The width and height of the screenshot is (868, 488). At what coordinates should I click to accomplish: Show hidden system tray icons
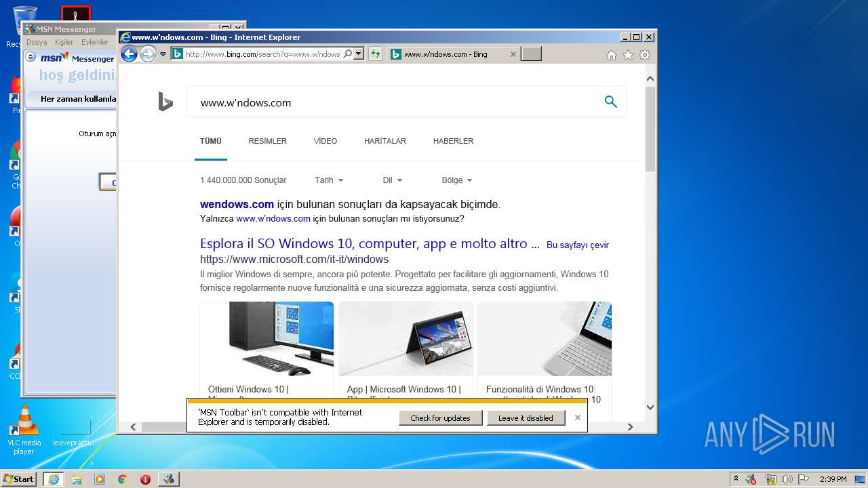click(x=736, y=479)
